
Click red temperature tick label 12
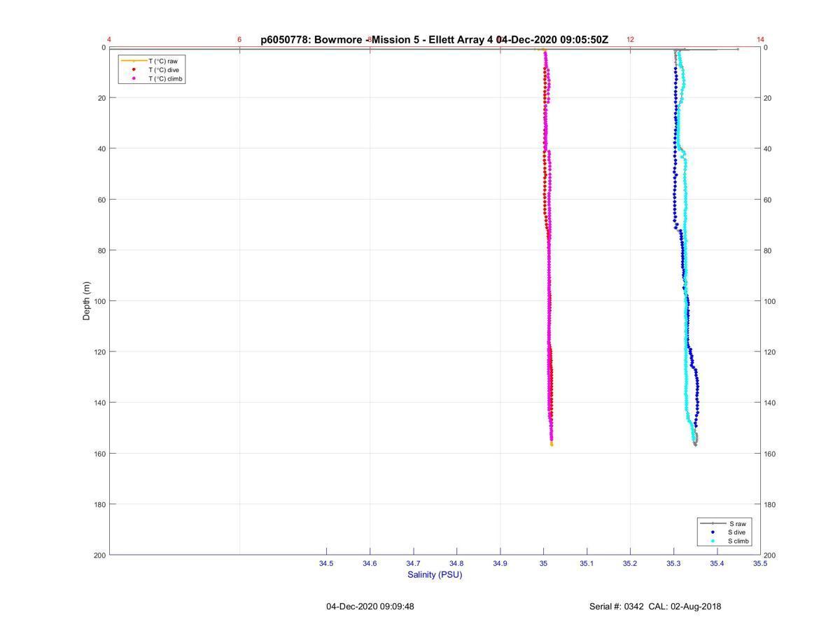630,40
